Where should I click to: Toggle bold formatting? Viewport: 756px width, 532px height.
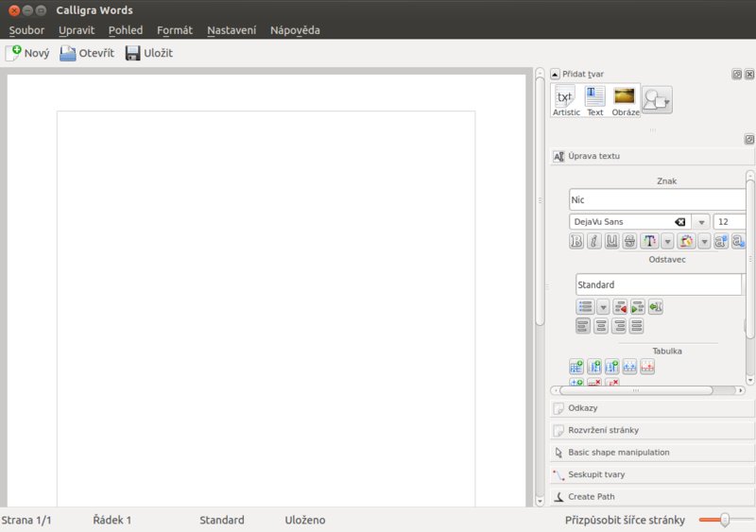pyautogui.click(x=576, y=241)
